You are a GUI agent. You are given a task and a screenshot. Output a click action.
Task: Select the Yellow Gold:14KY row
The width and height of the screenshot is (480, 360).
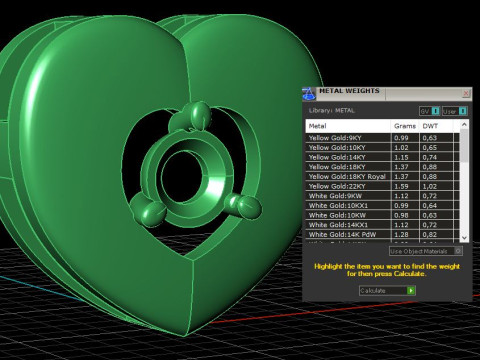382,157
